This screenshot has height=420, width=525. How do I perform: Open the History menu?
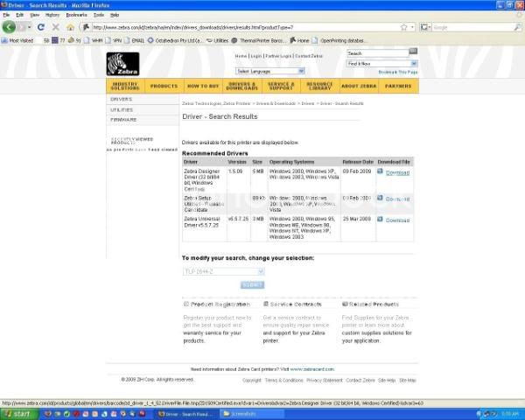click(x=52, y=15)
